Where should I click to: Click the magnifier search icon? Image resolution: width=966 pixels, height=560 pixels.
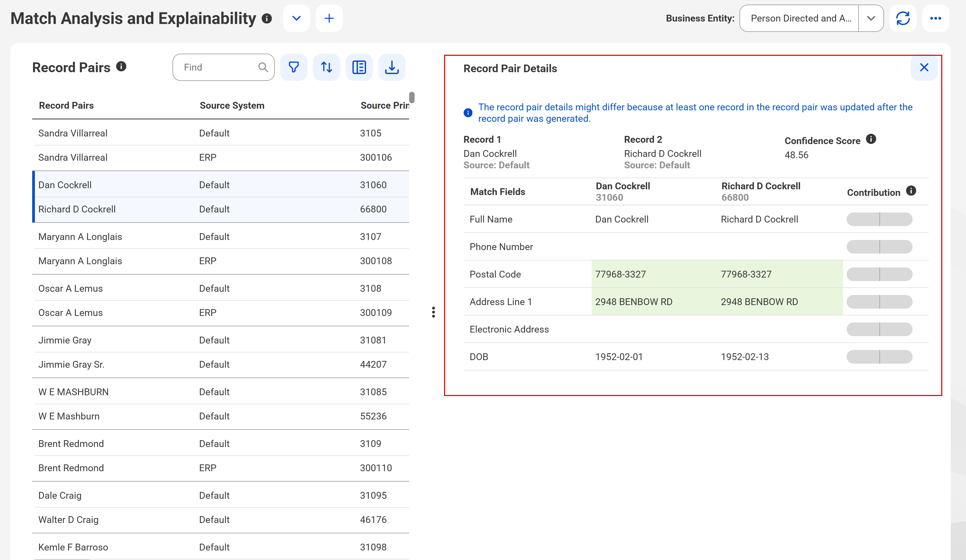[263, 68]
